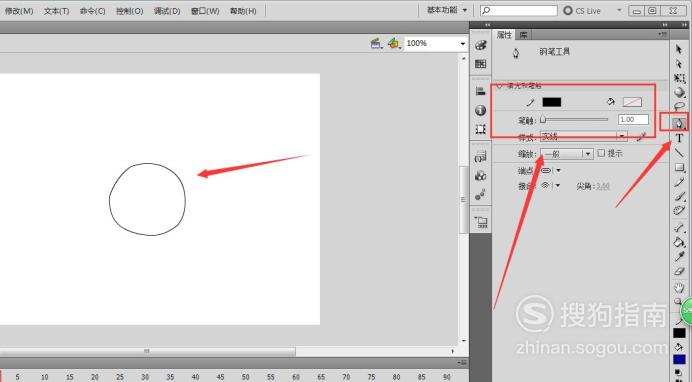This screenshot has width=692, height=382.
Task: Open the 命令(C) menu
Action: [93, 11]
